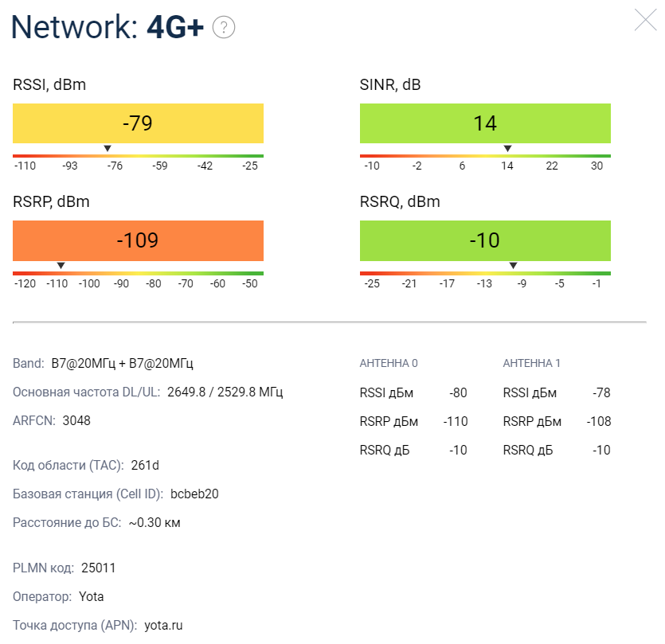The height and width of the screenshot is (644, 665).
Task: Click the operator name Yota
Action: (91, 597)
